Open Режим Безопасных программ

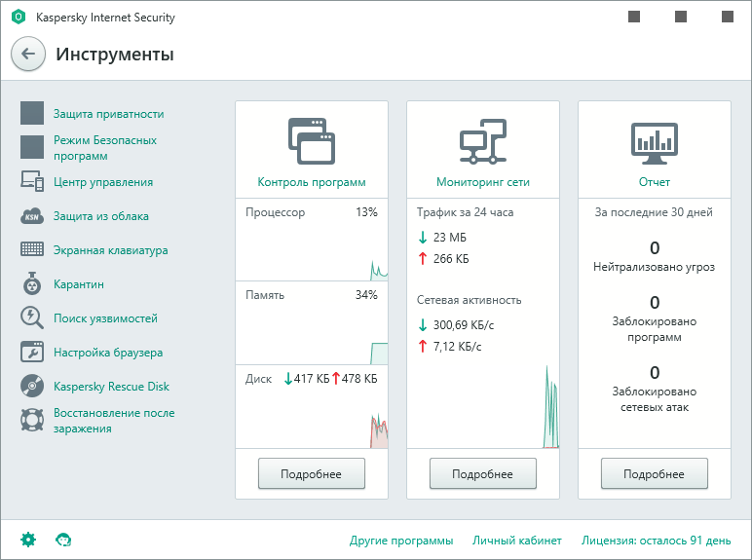point(105,148)
